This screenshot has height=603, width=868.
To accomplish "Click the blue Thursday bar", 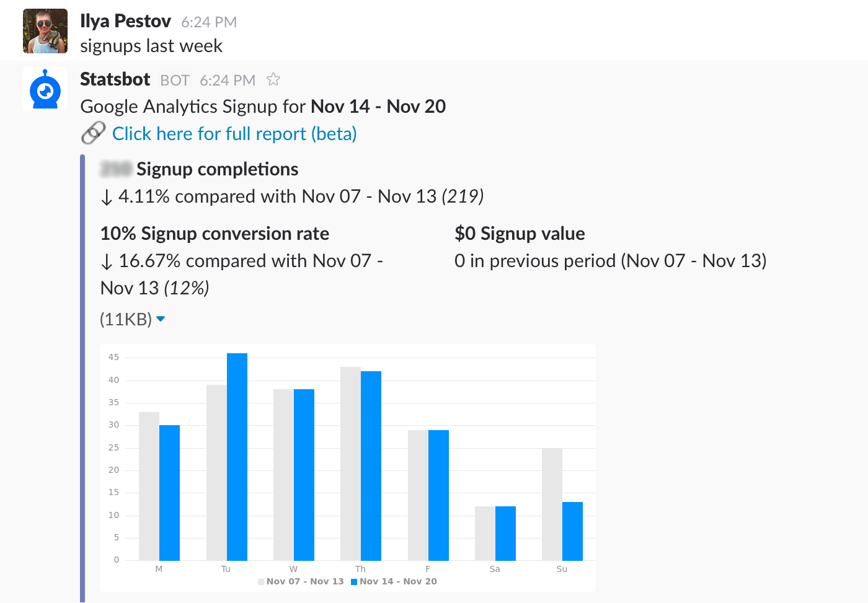I will pos(371,465).
